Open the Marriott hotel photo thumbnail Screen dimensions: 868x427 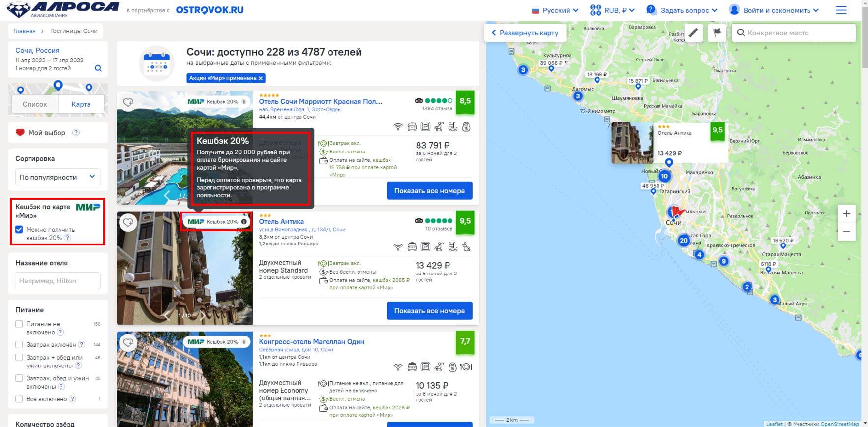pos(184,148)
